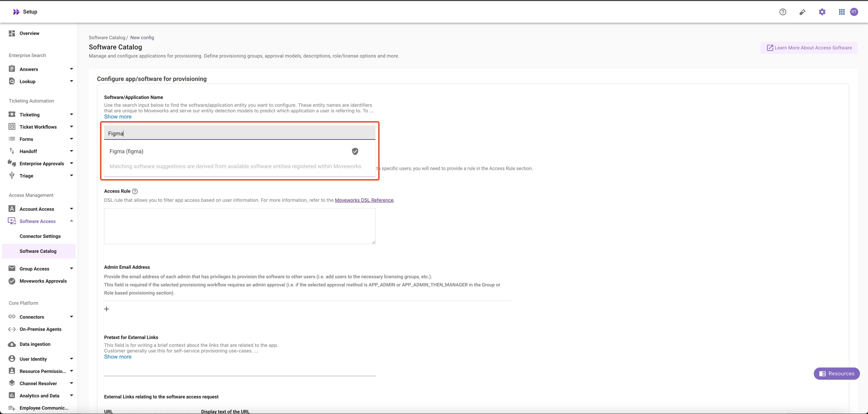This screenshot has height=414, width=868.
Task: Open Moveworks Approvals page
Action: click(43, 281)
